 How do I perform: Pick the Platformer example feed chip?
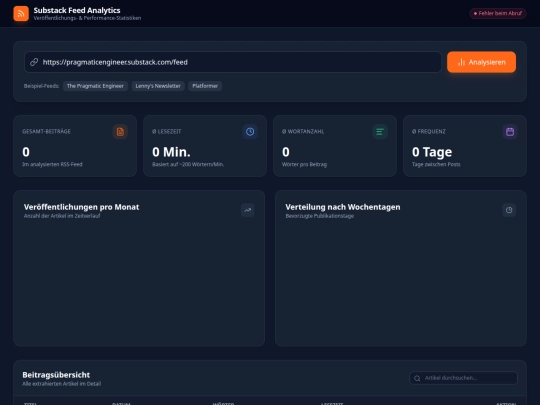[x=205, y=86]
